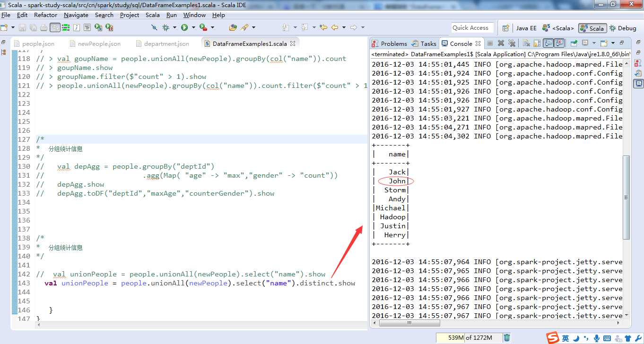This screenshot has height=344, width=644.
Task: Click the Debug bug icon in toolbar
Action: [165, 27]
